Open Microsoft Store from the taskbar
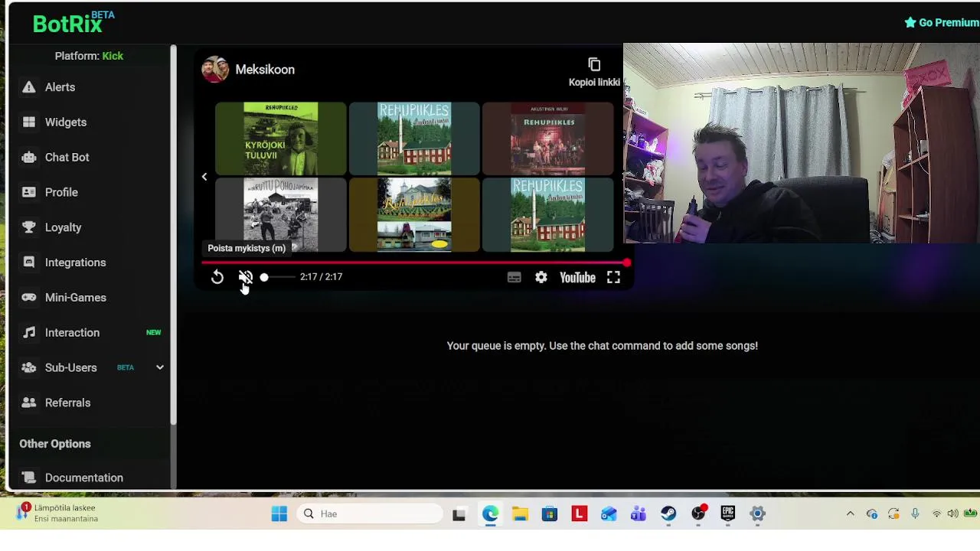The height and width of the screenshot is (551, 980). coord(550,514)
